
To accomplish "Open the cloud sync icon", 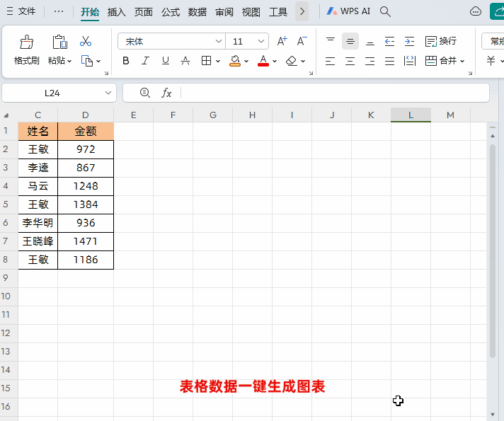I will point(476,11).
